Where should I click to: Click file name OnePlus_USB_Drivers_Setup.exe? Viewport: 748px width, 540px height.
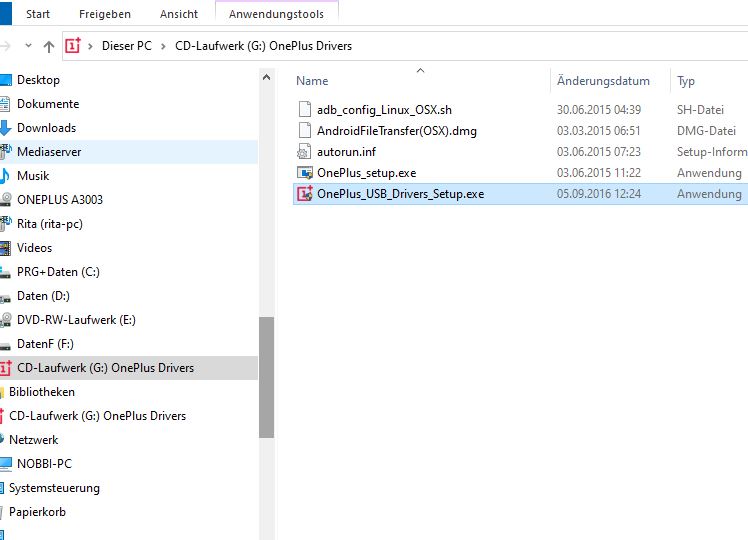click(x=401, y=194)
